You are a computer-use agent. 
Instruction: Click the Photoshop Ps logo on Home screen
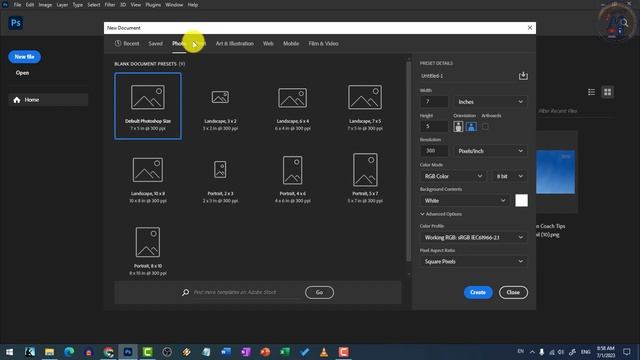(x=16, y=23)
